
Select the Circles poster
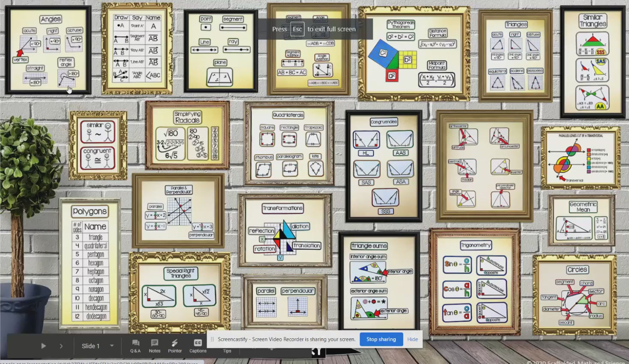(575, 295)
